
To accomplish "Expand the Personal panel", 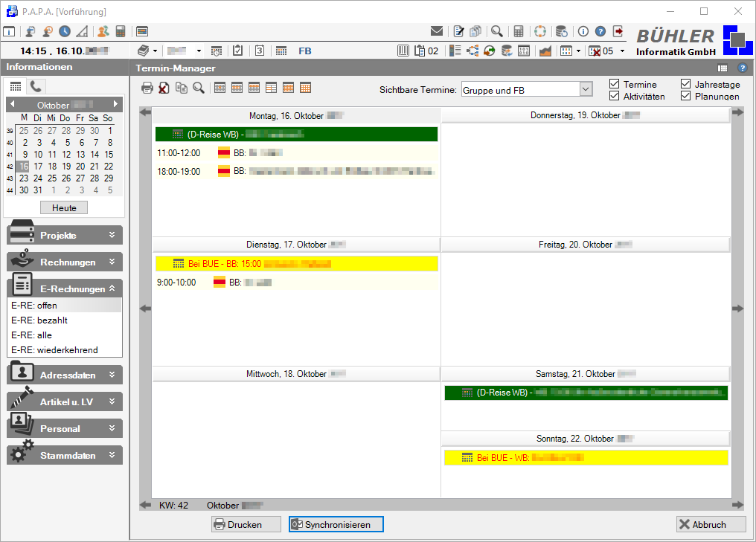I will click(x=65, y=428).
